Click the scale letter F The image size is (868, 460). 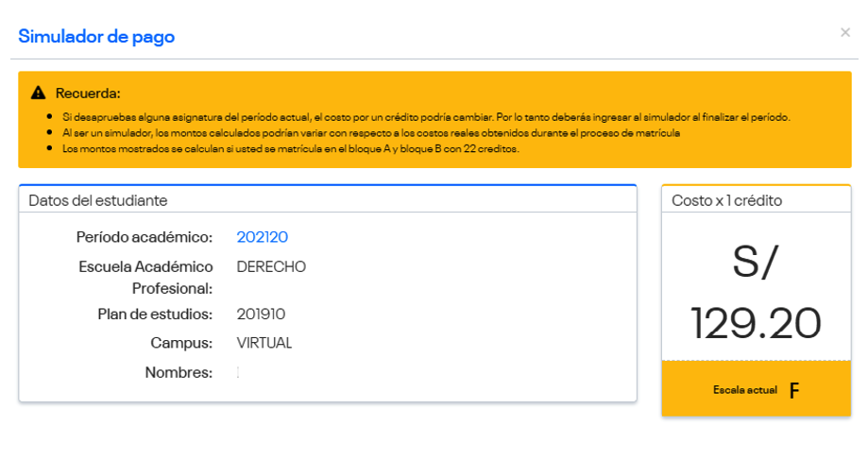click(794, 390)
